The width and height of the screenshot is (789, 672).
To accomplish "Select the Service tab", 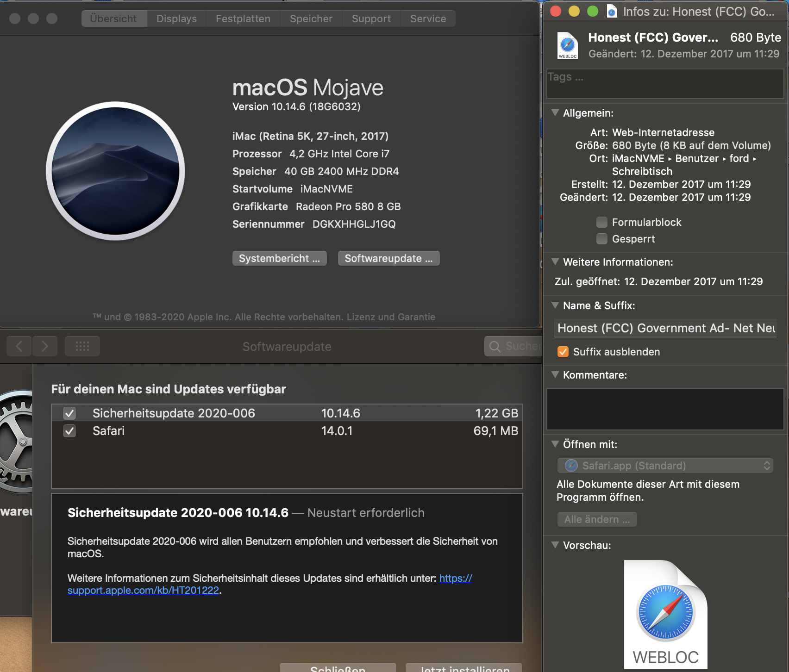I will pyautogui.click(x=428, y=19).
